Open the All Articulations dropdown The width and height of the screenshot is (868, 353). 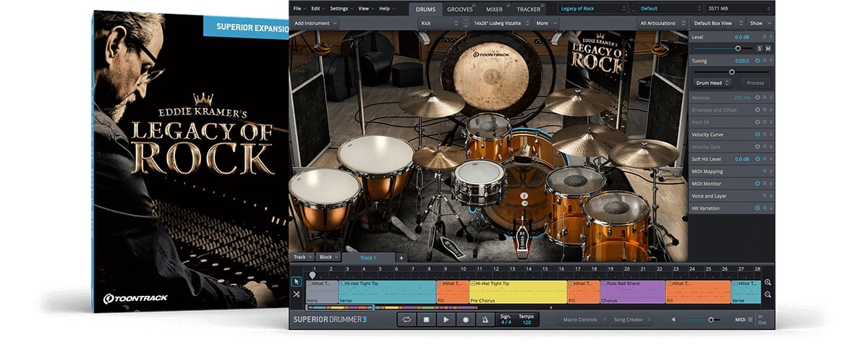[660, 23]
